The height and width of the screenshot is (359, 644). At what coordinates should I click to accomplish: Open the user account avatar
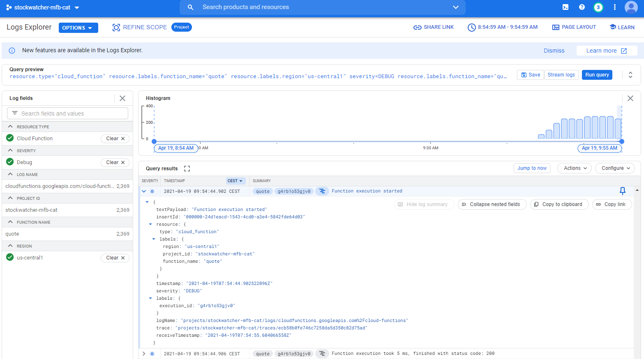(x=631, y=7)
